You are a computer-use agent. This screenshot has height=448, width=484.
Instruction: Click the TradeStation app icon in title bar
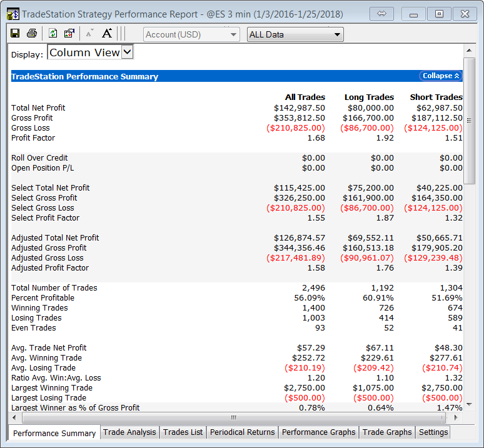click(x=12, y=13)
